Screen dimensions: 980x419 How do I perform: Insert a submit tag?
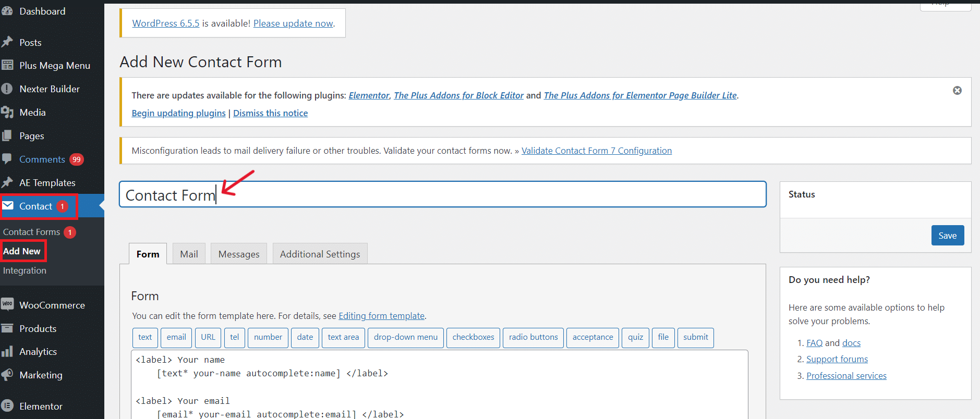(696, 337)
